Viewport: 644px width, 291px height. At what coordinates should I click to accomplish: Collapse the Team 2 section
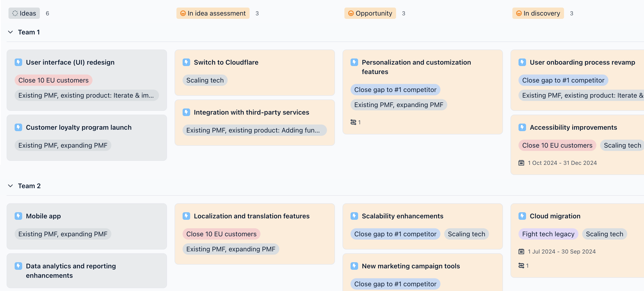(10, 186)
